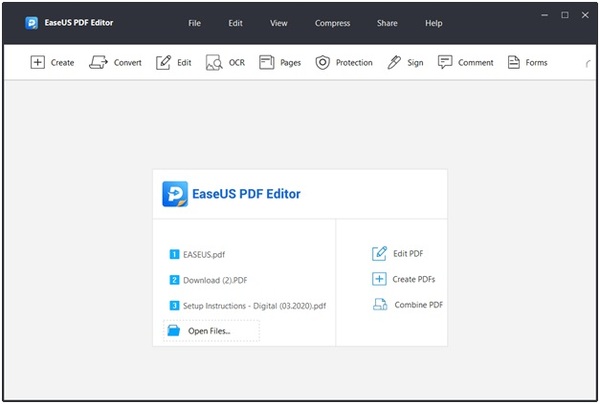Click the blue folder icon beside Open Files

174,330
